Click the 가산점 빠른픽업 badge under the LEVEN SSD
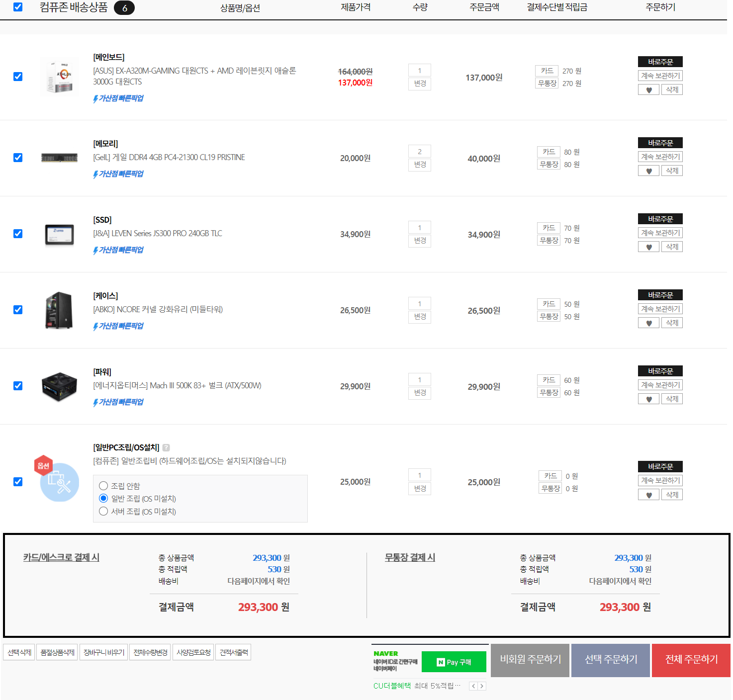 click(x=118, y=250)
